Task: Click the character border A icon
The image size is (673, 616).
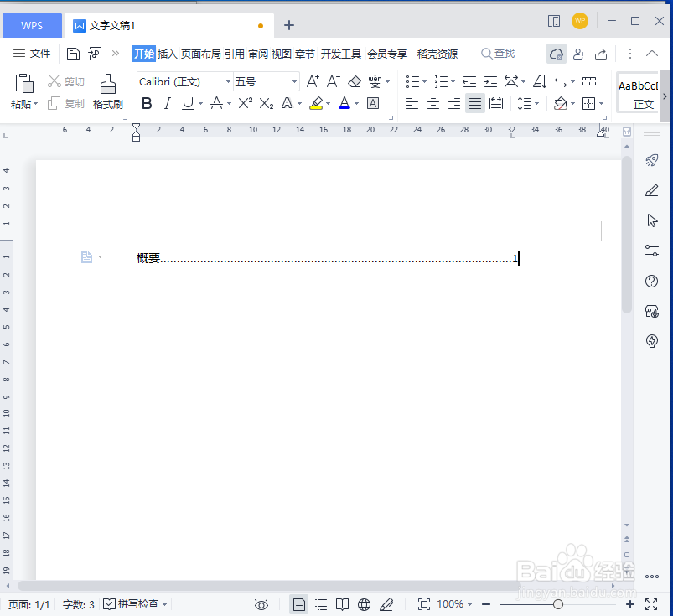Action: pyautogui.click(x=373, y=103)
